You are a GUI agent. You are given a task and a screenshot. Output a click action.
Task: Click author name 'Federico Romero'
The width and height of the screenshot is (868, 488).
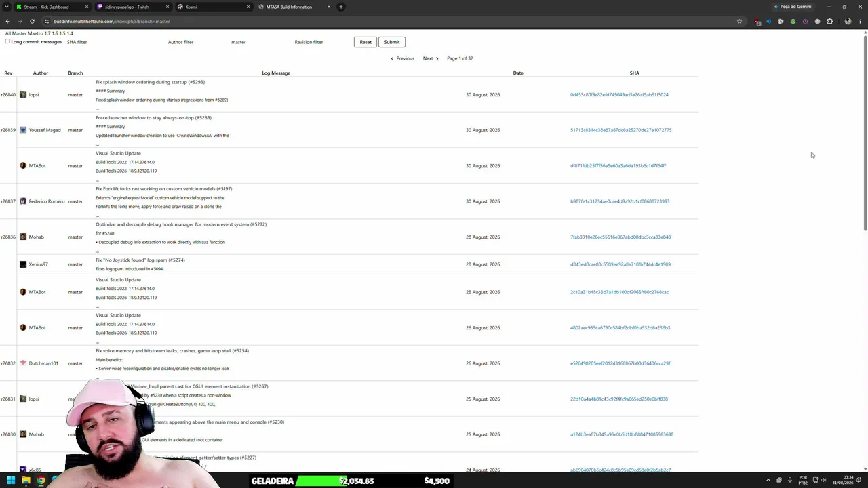[x=47, y=201]
